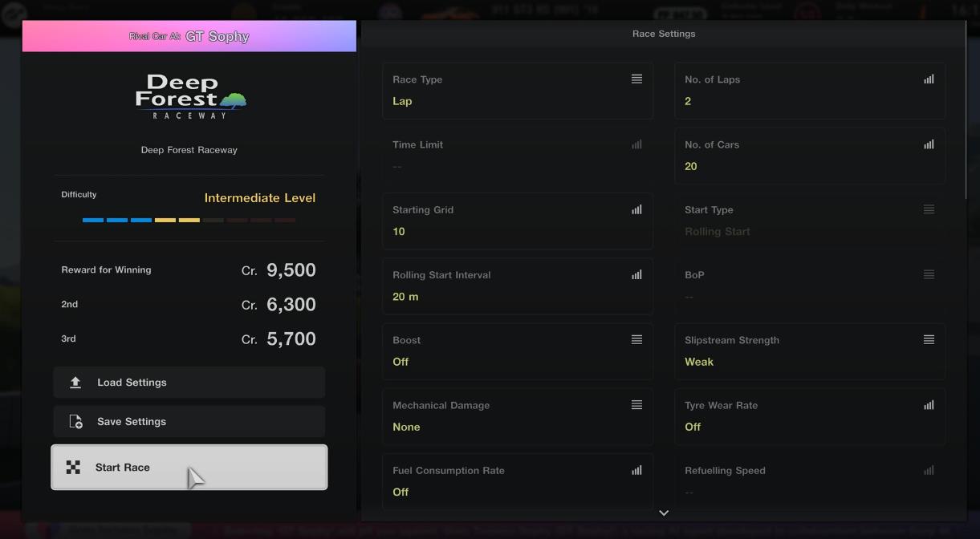Screen dimensions: 980x539
Task: Click the upload icon beside Load Settings
Action: pos(75,383)
